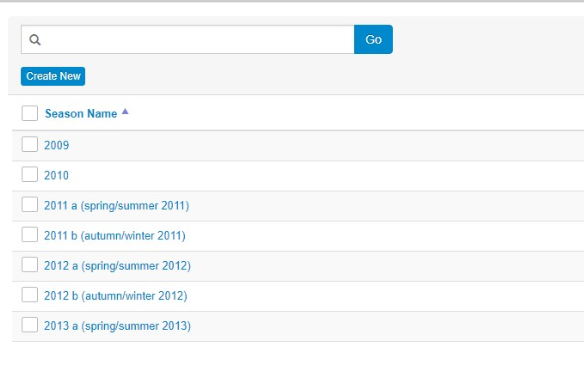584x366 pixels.
Task: Tick the 2012 a spring/summer checkbox
Action: 30,265
